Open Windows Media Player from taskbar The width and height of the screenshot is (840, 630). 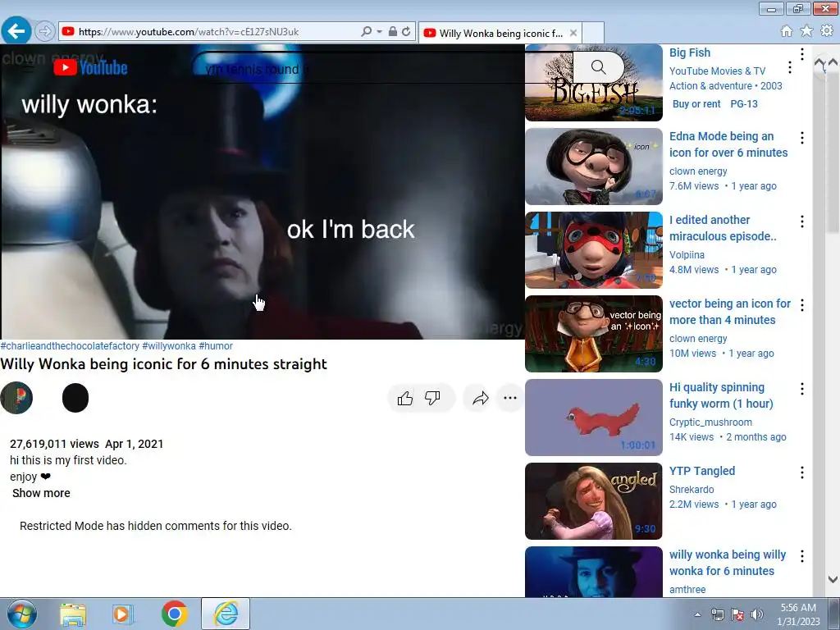point(123,614)
